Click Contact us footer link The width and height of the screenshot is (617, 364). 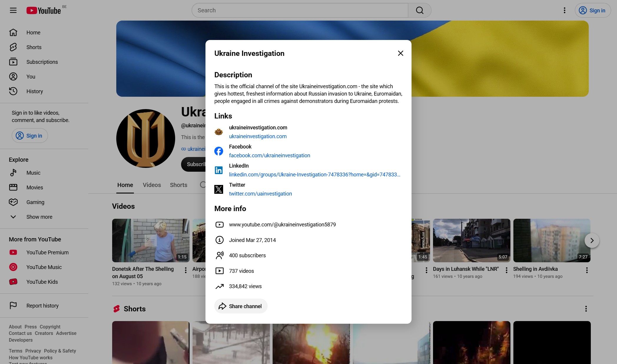tap(20, 333)
